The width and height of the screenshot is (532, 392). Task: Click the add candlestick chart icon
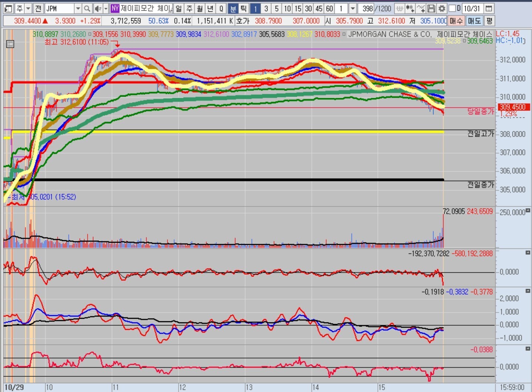tap(410, 9)
